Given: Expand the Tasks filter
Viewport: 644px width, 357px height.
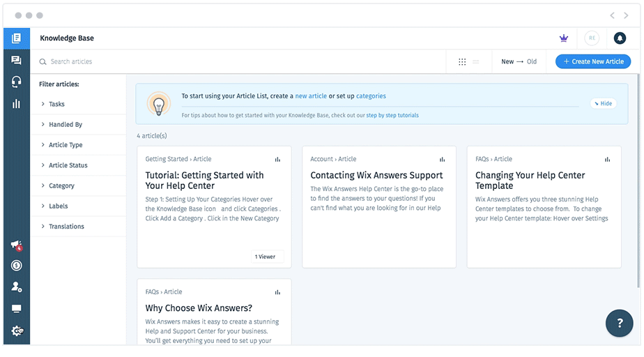Looking at the screenshot, I should 56,105.
